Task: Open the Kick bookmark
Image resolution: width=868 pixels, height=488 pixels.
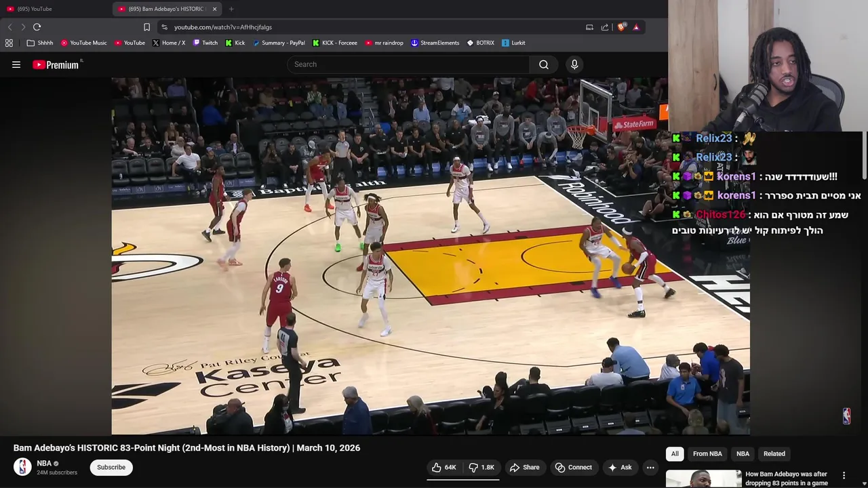Action: pos(235,43)
